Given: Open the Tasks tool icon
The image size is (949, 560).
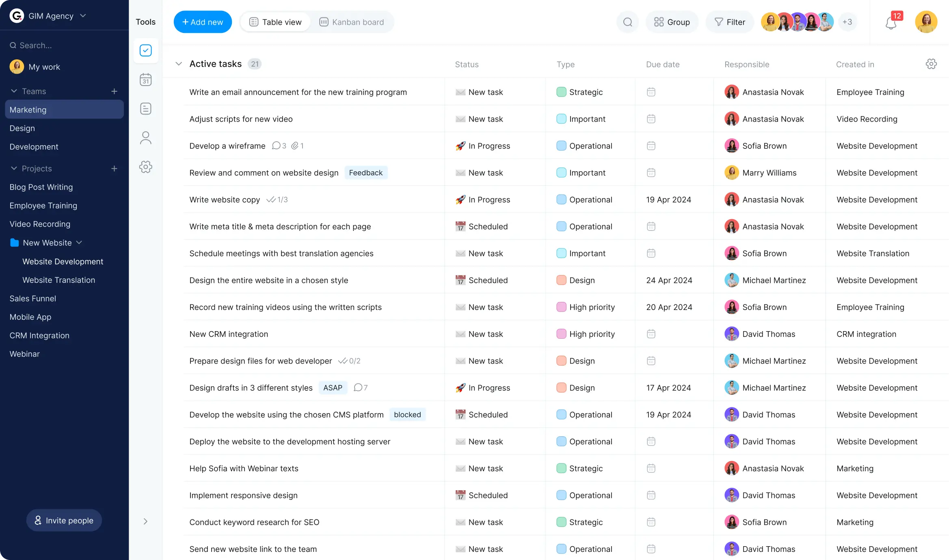Looking at the screenshot, I should [x=145, y=50].
